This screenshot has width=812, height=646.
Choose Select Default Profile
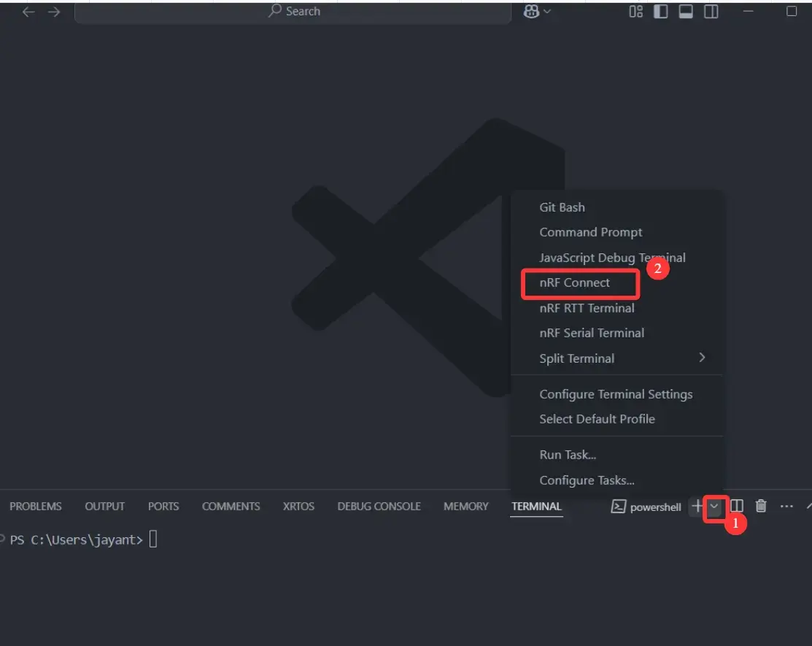[x=616, y=419]
